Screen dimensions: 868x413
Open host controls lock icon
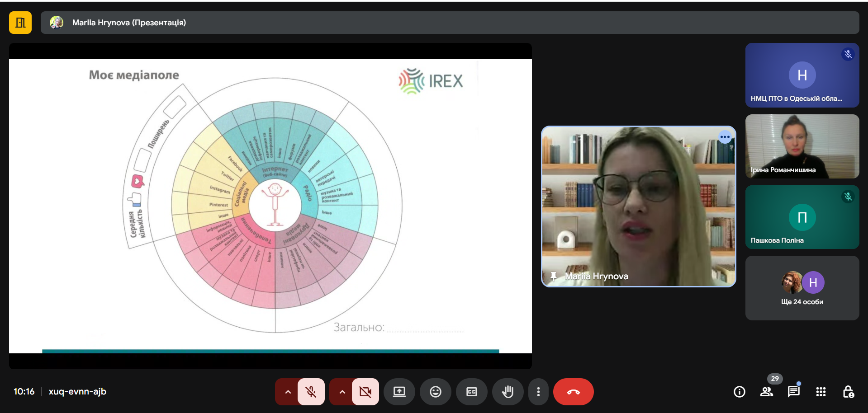tap(848, 392)
